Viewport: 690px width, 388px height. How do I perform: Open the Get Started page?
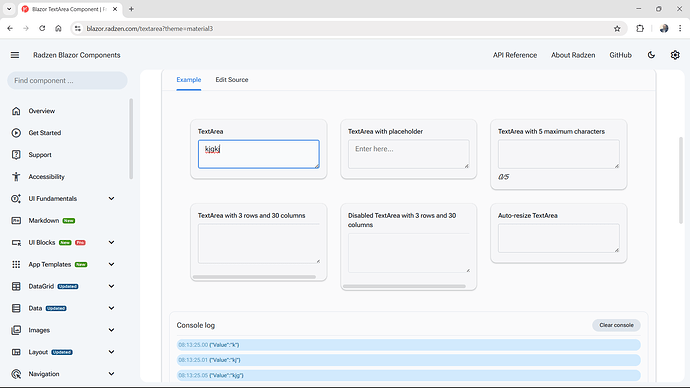tap(45, 133)
